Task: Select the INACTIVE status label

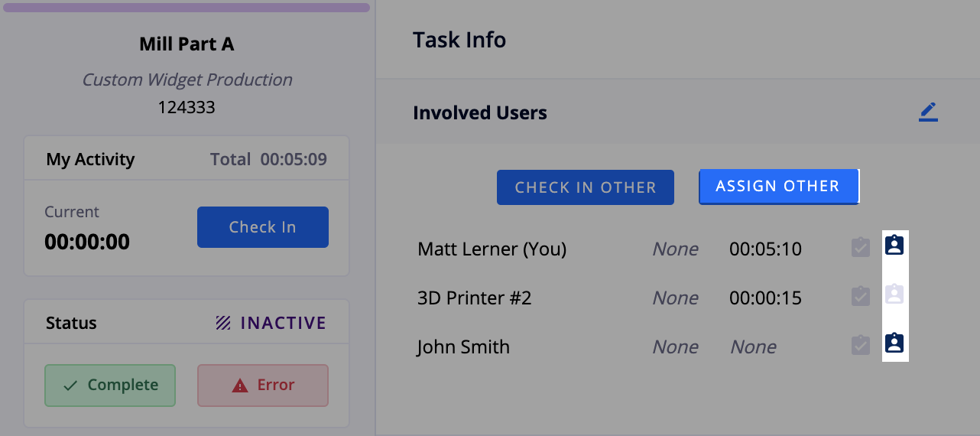Action: coord(271,323)
